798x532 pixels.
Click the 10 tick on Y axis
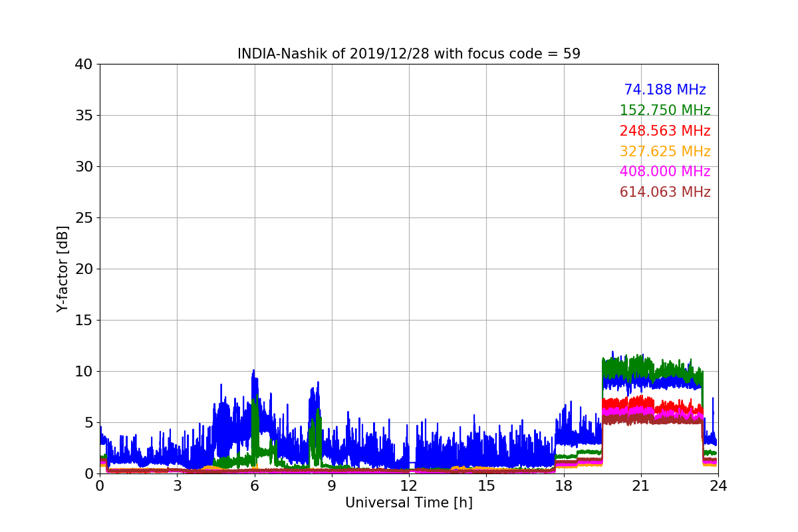point(84,372)
